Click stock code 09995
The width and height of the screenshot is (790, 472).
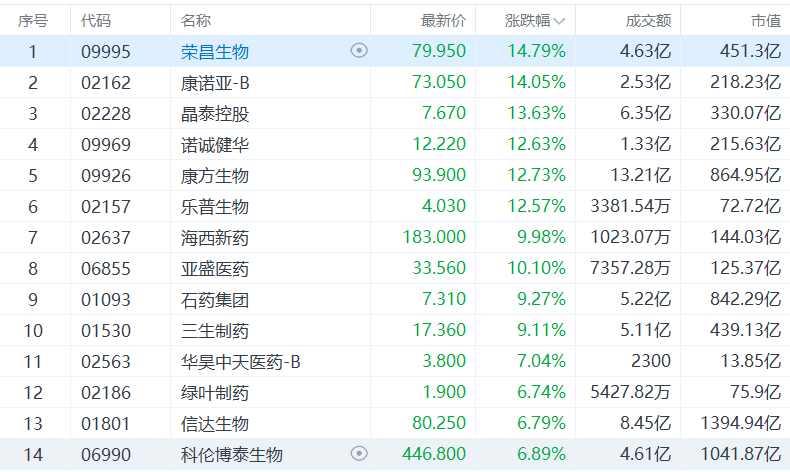click(106, 52)
